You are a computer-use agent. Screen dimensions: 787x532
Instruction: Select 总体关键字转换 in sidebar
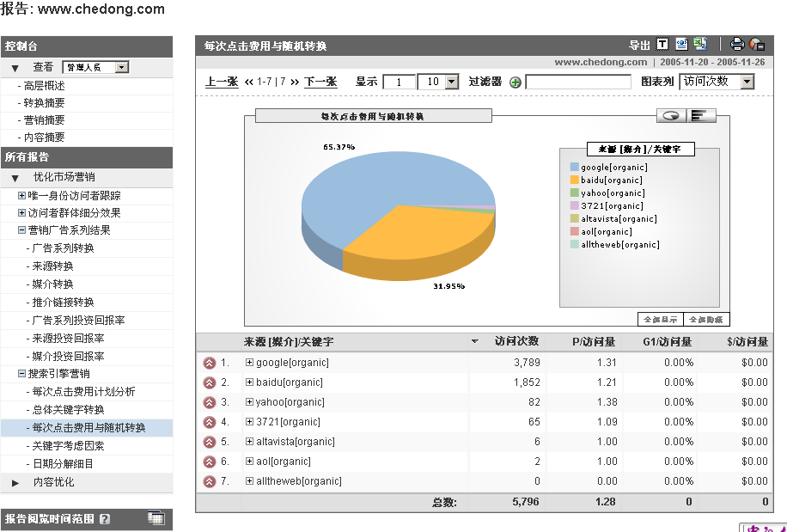(x=68, y=410)
